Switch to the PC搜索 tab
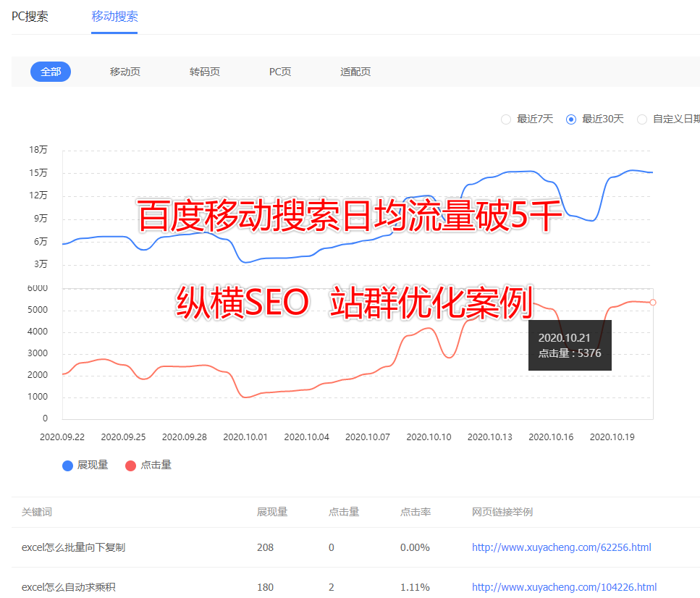 tap(30, 17)
